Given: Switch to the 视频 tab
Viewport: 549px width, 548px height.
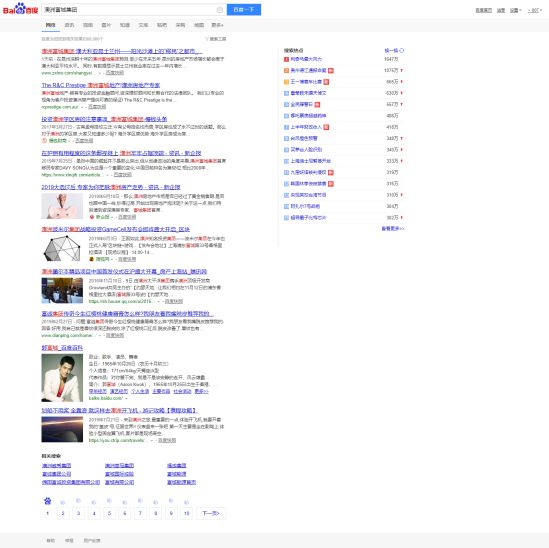Looking at the screenshot, I should tap(88, 25).
